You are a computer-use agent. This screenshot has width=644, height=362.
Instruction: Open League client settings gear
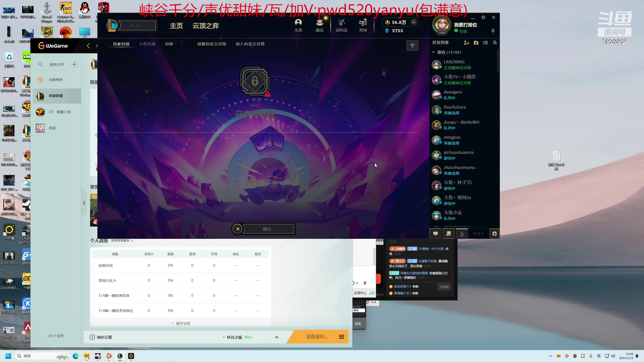coord(483,17)
